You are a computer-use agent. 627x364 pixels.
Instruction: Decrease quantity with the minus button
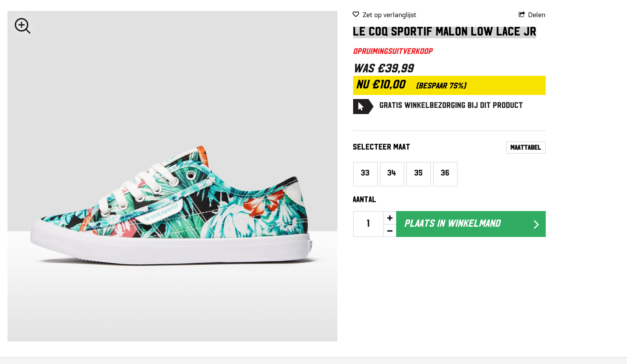click(x=390, y=231)
